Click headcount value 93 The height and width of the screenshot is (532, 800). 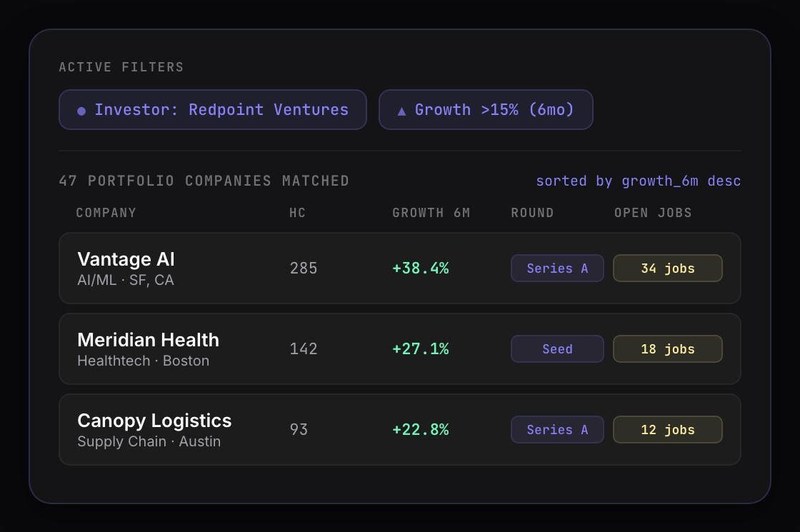299,429
